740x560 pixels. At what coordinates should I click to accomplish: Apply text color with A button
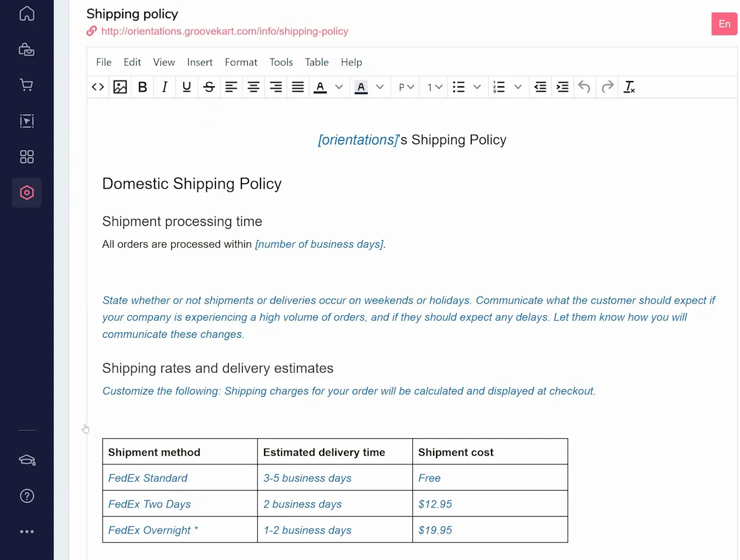point(320,87)
